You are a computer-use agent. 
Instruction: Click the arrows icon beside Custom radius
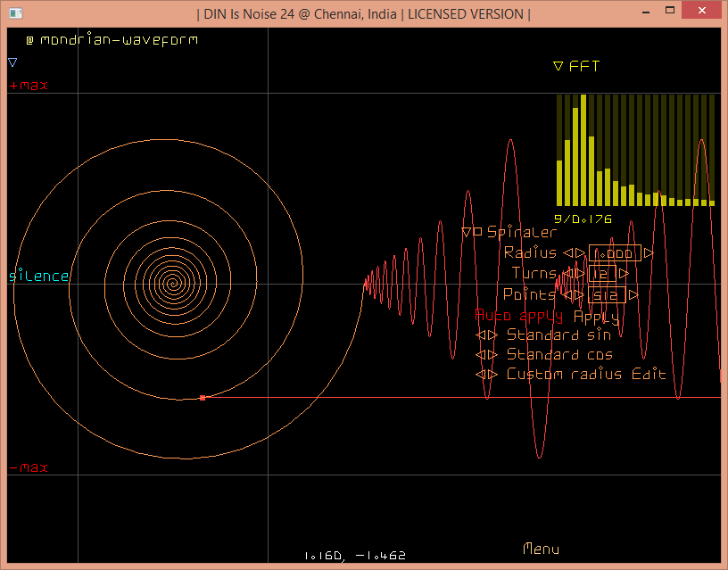486,375
